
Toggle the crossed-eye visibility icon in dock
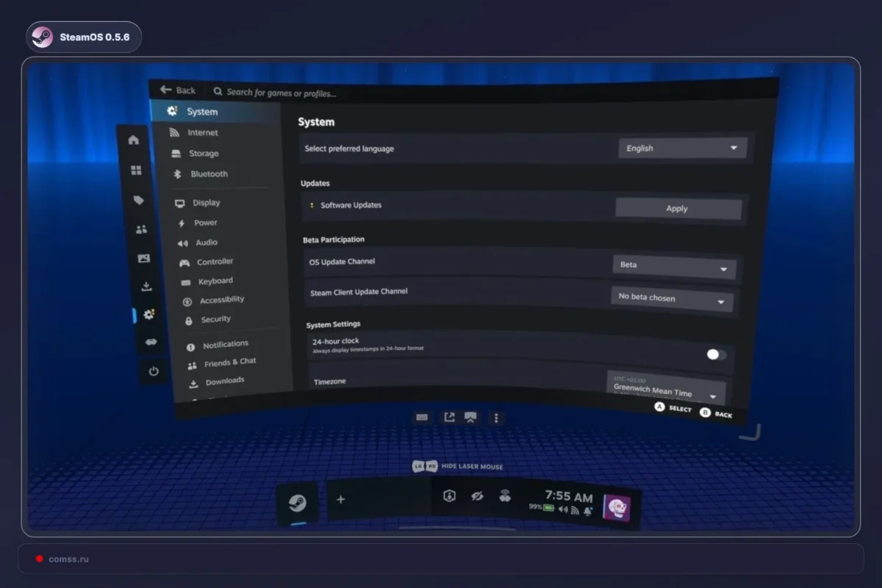click(477, 497)
